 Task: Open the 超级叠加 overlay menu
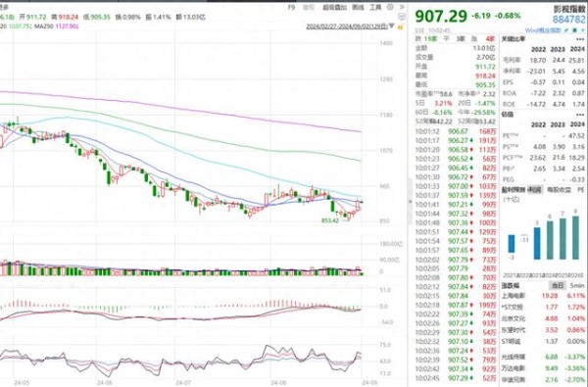coord(335,7)
